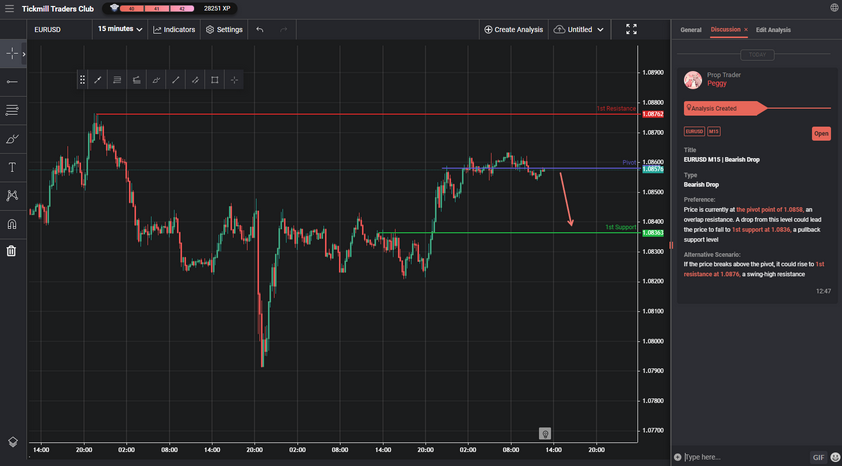
Task: Toggle fullscreen chart view
Action: tap(632, 29)
